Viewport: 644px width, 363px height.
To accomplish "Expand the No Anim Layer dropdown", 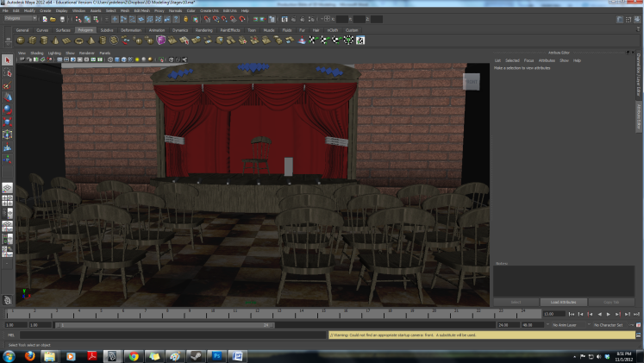I will point(567,325).
